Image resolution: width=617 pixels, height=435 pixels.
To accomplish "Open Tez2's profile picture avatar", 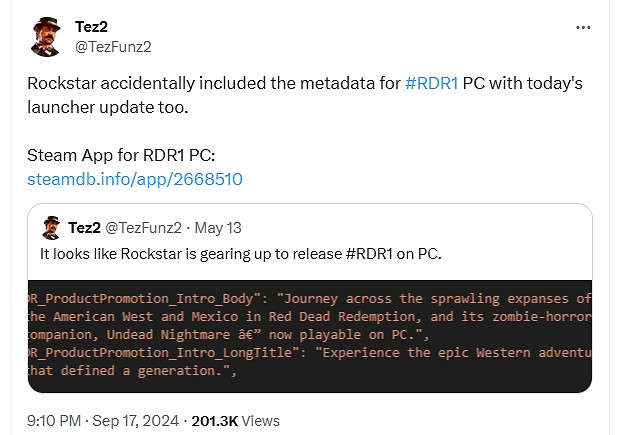I will click(45, 37).
